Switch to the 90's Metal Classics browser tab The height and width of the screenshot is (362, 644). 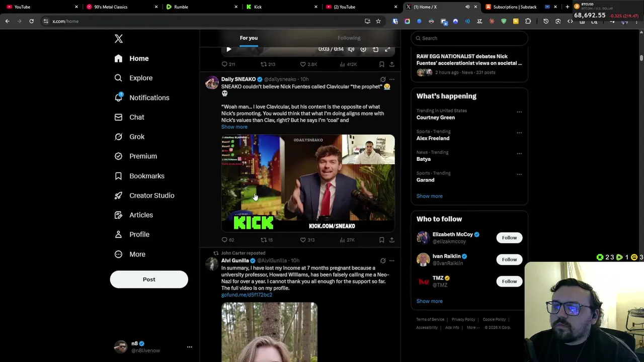[121, 7]
